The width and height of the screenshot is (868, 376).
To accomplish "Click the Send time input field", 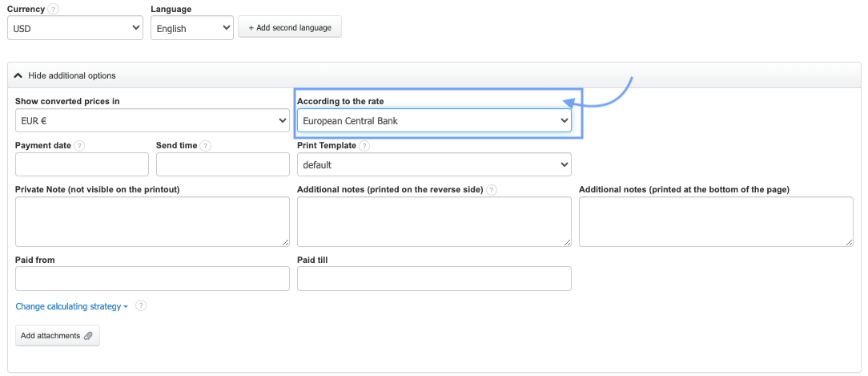I will point(223,164).
